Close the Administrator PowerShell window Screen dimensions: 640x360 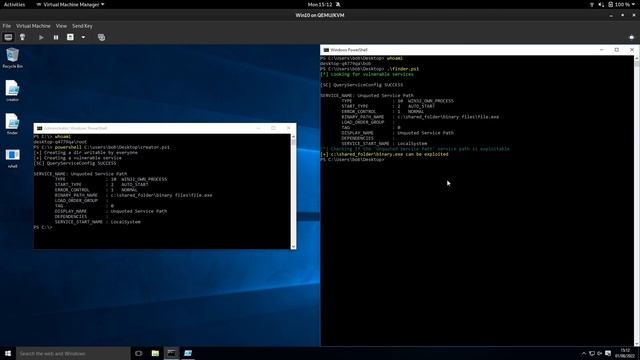point(289,128)
